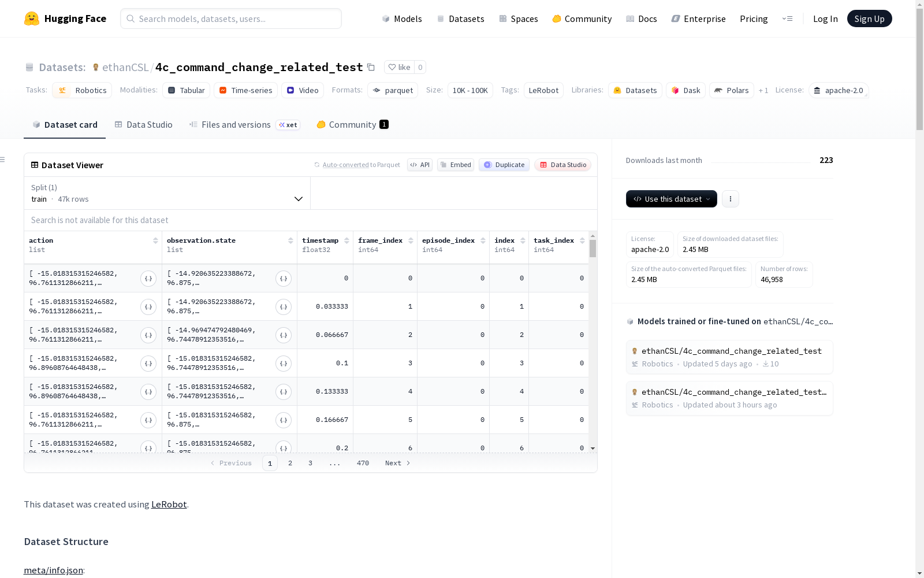Open the meta/info.json link
Screen dimensions: 924x578
pyautogui.click(x=53, y=570)
